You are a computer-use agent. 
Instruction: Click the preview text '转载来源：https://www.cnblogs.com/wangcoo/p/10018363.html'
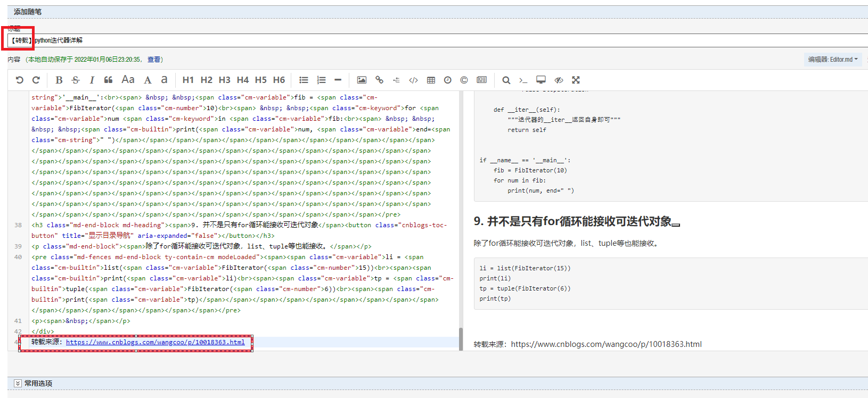click(x=587, y=344)
